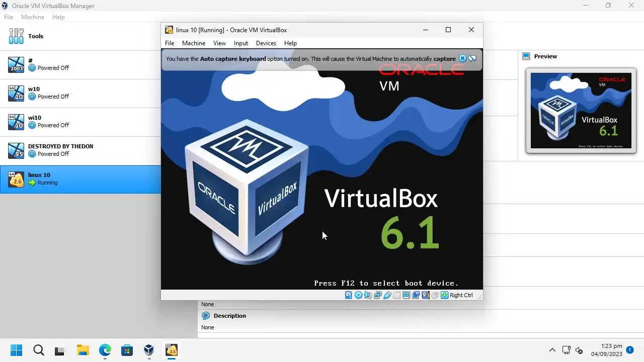The image size is (644, 362).
Task: Dismiss the Auto capture keyboard notification
Action: [462, 58]
